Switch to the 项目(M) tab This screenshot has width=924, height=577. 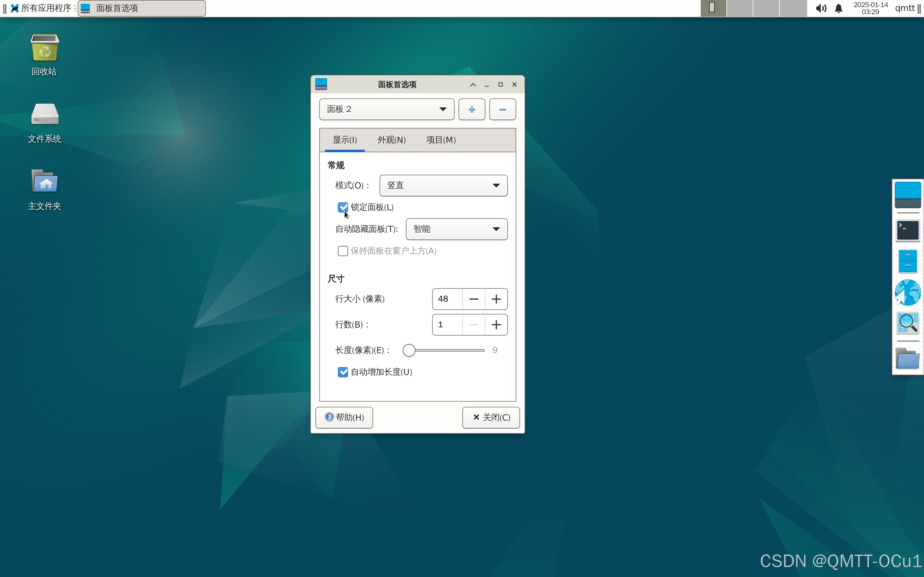(x=441, y=140)
